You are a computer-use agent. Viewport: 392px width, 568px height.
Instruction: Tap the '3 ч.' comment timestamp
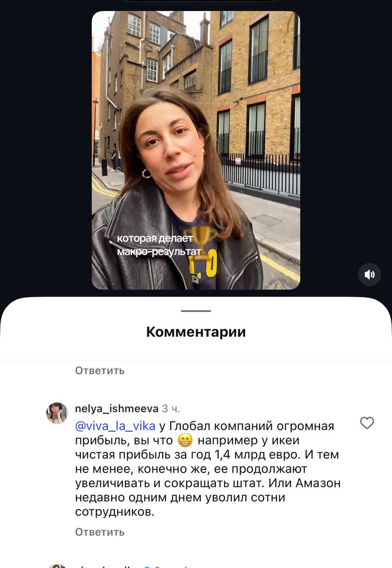pos(171,408)
